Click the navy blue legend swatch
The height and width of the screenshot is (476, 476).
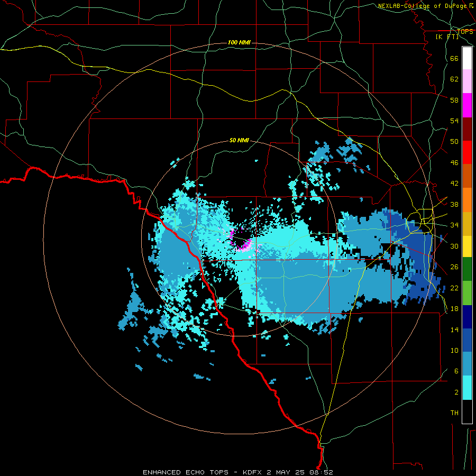click(467, 317)
